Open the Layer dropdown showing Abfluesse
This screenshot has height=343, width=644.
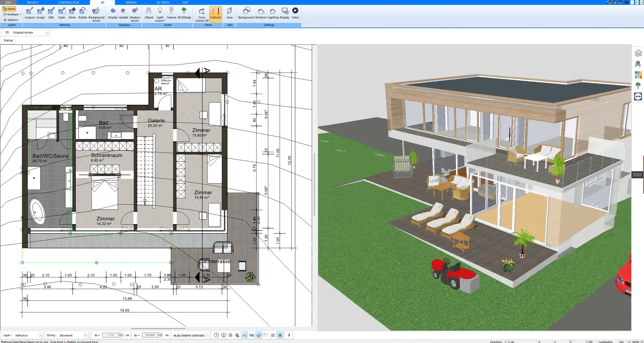pyautogui.click(x=41, y=335)
